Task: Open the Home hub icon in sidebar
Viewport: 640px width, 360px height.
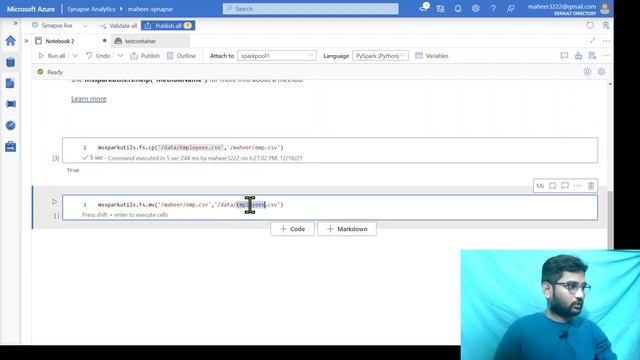Action: click(11, 41)
